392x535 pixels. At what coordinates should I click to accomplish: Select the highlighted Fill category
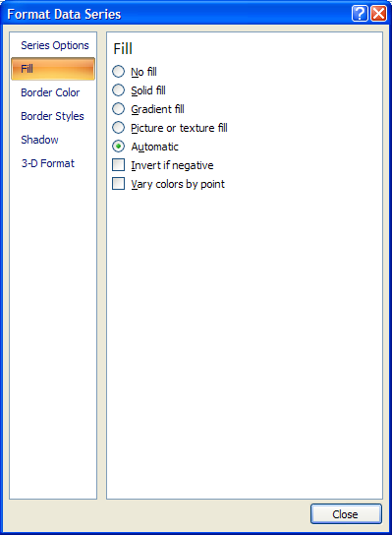[53, 69]
